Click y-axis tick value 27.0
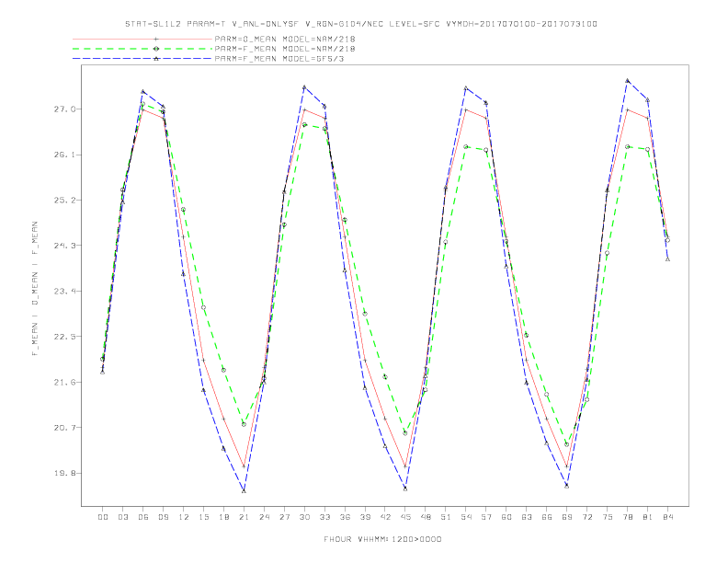Screen dimensions: 728x563 pyautogui.click(x=64, y=109)
